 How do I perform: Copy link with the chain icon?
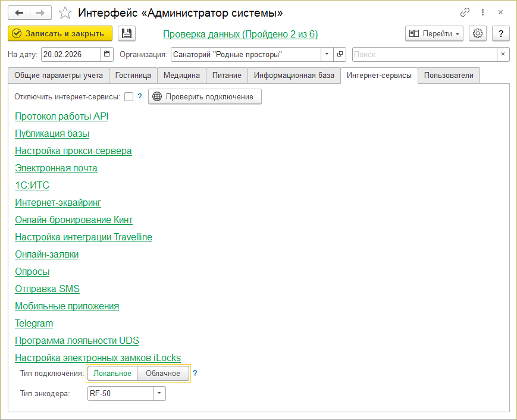click(x=465, y=12)
